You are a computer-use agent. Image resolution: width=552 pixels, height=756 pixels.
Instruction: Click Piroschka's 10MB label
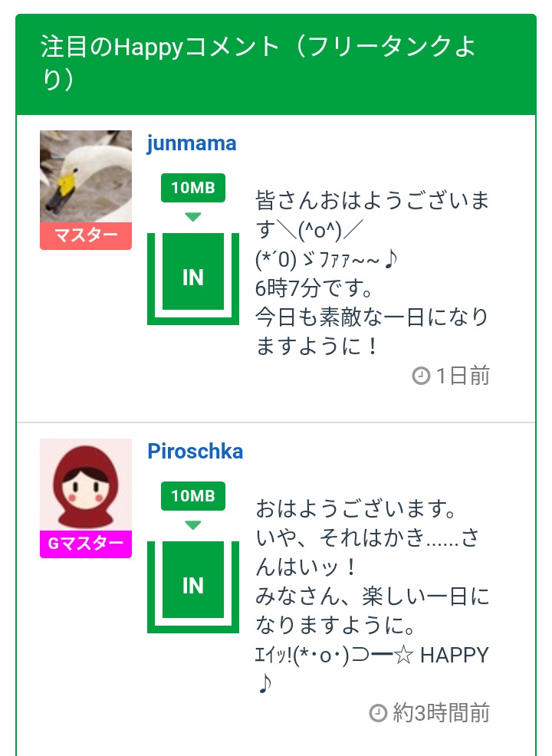[192, 496]
